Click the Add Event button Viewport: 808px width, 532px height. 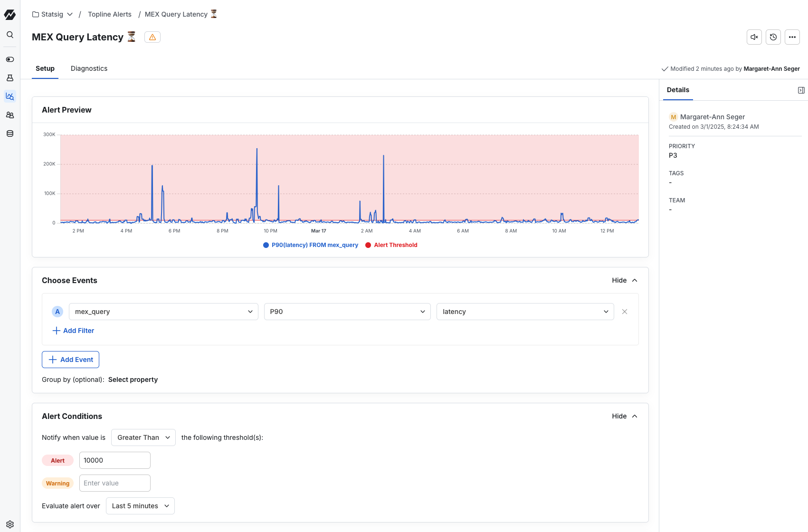70,360
